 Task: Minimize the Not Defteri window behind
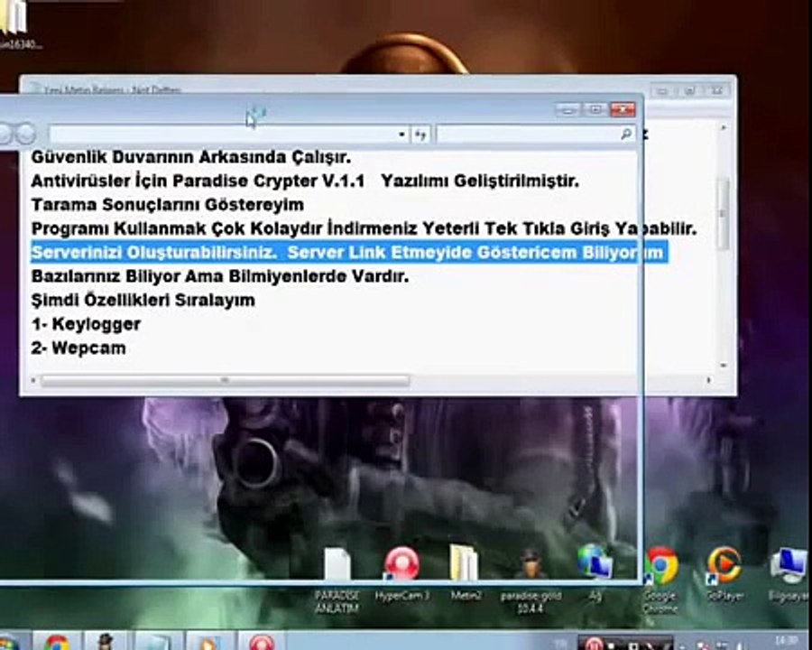point(662,90)
